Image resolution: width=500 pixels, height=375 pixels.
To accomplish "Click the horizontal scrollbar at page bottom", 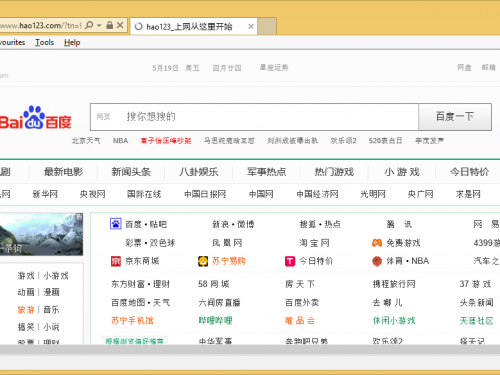I will 250,350.
